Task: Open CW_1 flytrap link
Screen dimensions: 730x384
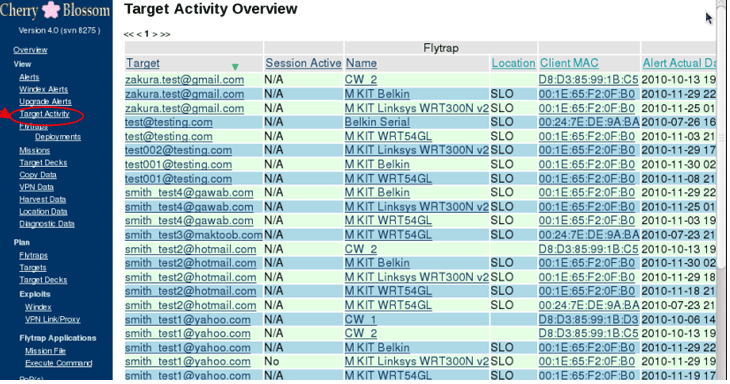Action: point(361,319)
